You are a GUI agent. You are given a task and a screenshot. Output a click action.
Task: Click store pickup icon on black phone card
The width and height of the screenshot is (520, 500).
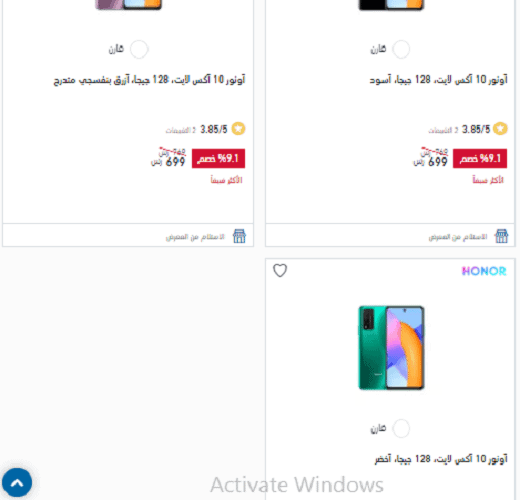point(501,236)
